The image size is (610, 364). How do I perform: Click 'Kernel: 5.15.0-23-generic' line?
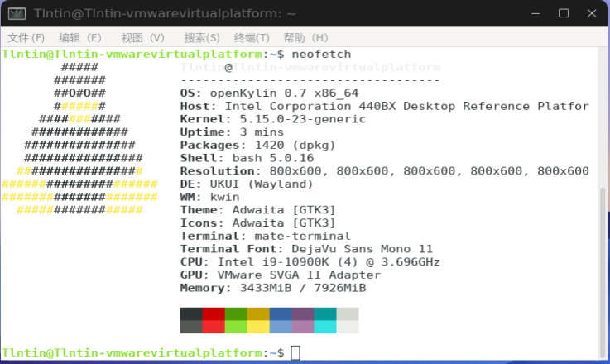click(x=273, y=119)
